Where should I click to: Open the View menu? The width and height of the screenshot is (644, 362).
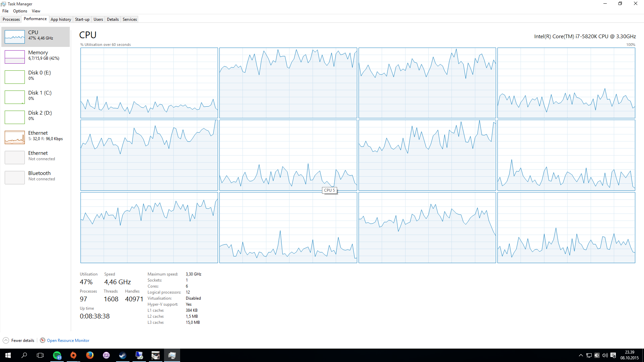click(x=36, y=11)
